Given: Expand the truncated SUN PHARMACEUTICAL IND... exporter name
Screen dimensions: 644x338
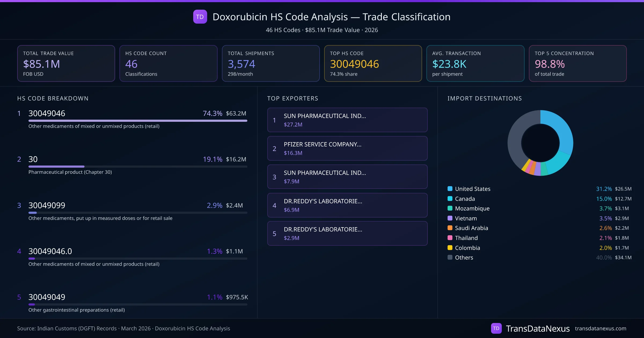Looking at the screenshot, I should click(325, 116).
